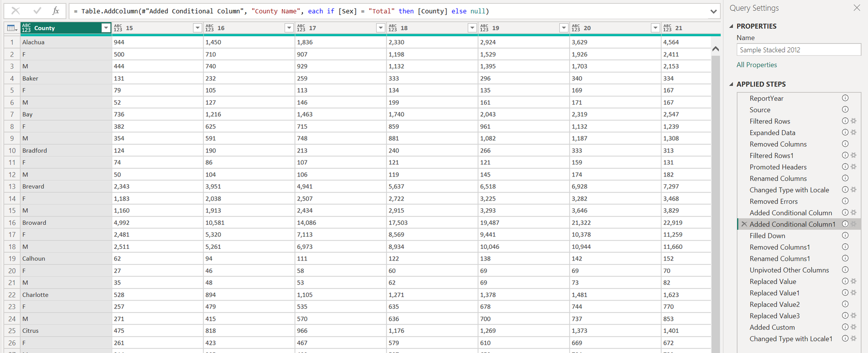Select the Alachua cell in County column
The width and height of the screenshot is (868, 353).
tap(66, 42)
